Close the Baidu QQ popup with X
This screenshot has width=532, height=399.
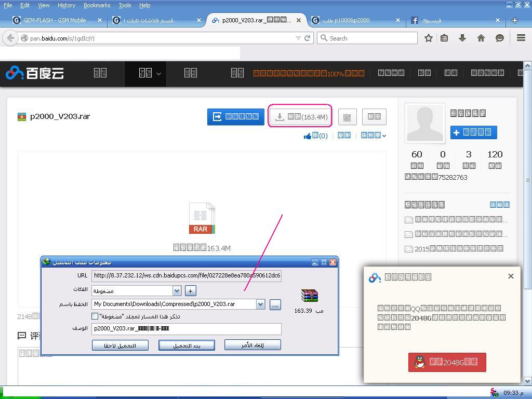pos(511,276)
